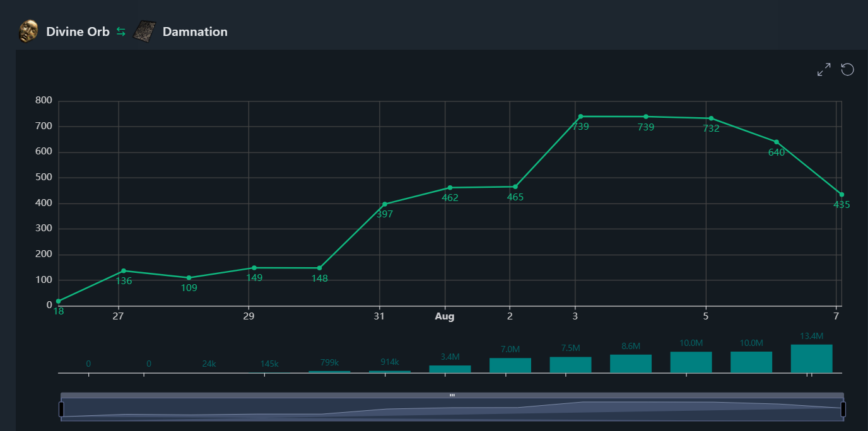This screenshot has width=868, height=431.
Task: Click the 800 y-axis label
Action: coord(44,100)
